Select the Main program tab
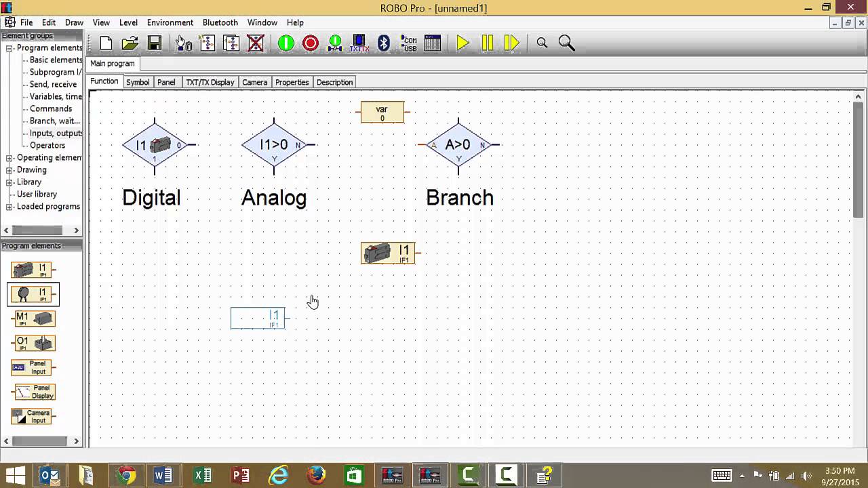The image size is (868, 488). click(113, 64)
